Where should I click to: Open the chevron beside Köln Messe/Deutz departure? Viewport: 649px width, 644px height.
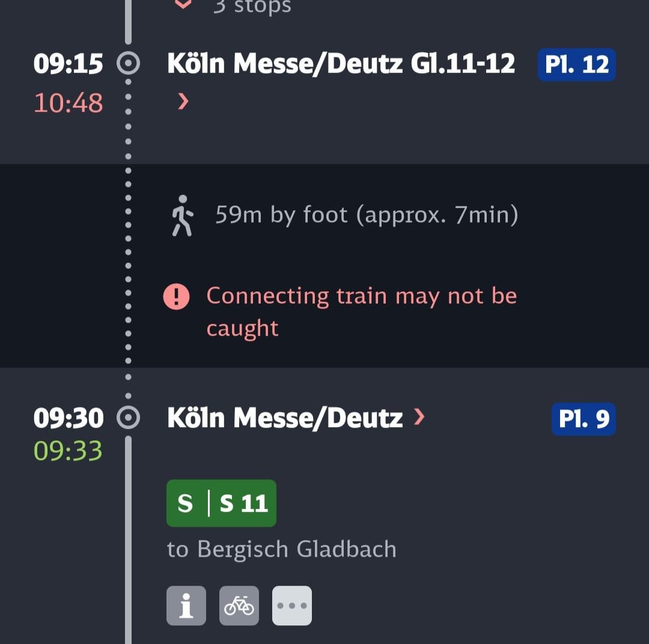click(x=419, y=416)
